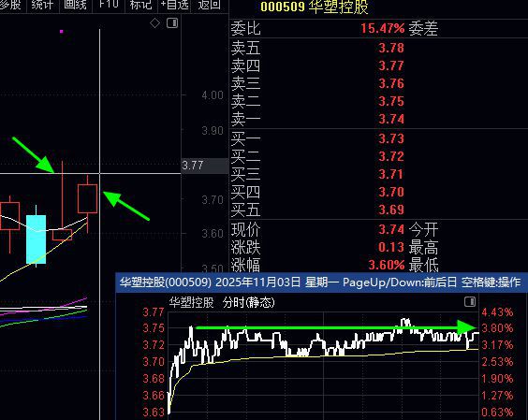Click the 分时(静态) popup title bar
This screenshot has height=420, width=528.
coord(320,282)
